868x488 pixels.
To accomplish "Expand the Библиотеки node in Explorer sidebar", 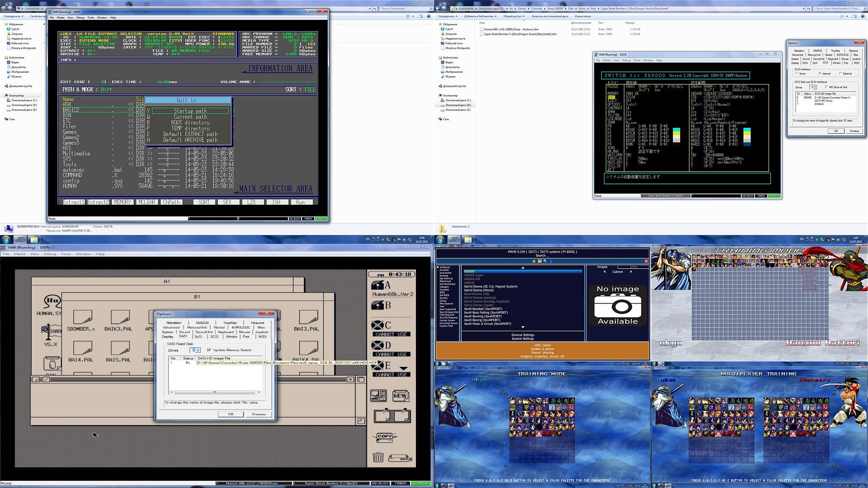I will (x=437, y=57).
